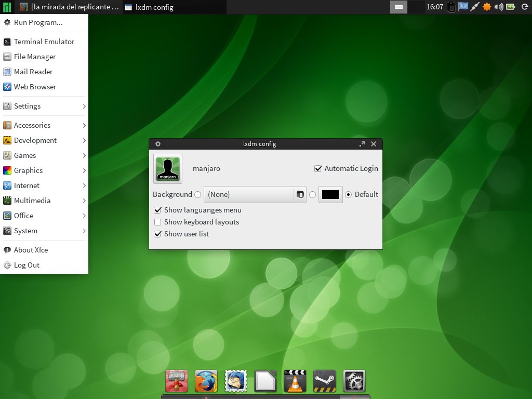Image resolution: width=532 pixels, height=399 pixels.
Task: Click the gears settings icon in dock
Action: point(354,381)
